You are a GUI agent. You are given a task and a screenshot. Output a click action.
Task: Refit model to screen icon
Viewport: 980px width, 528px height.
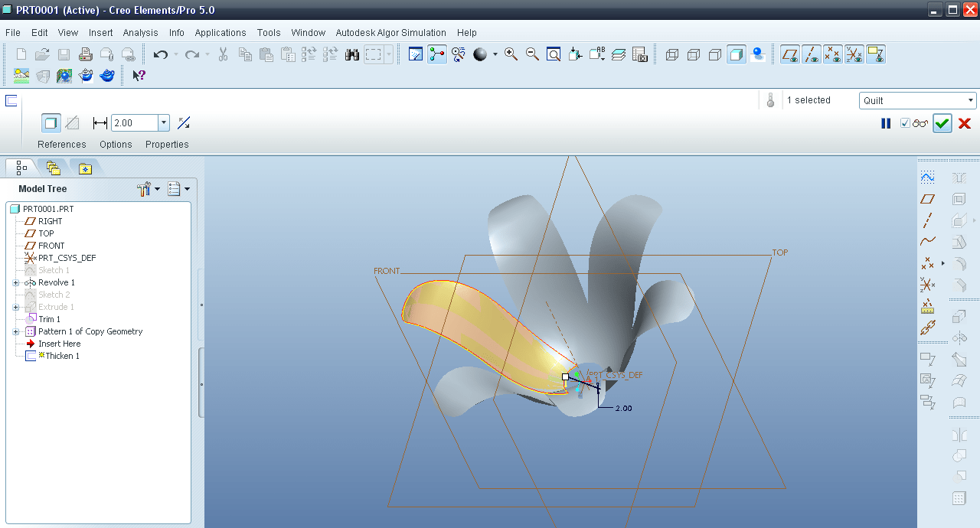click(554, 54)
